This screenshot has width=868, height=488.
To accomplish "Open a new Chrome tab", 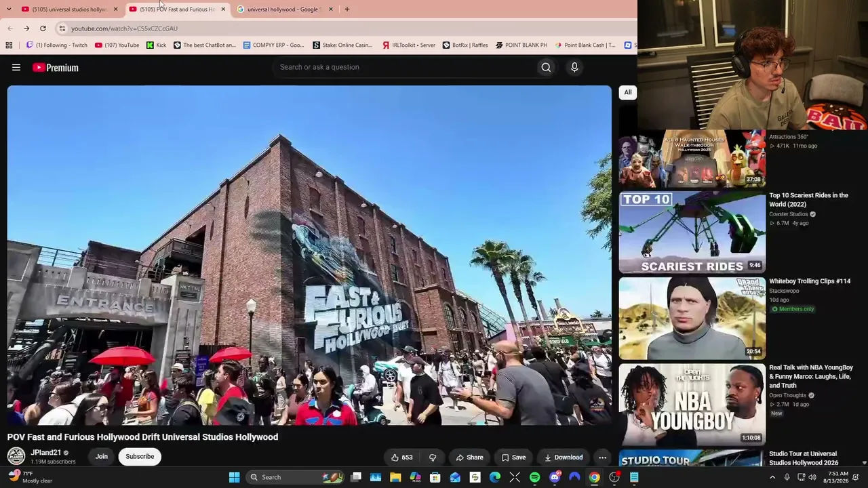I will coord(347,9).
